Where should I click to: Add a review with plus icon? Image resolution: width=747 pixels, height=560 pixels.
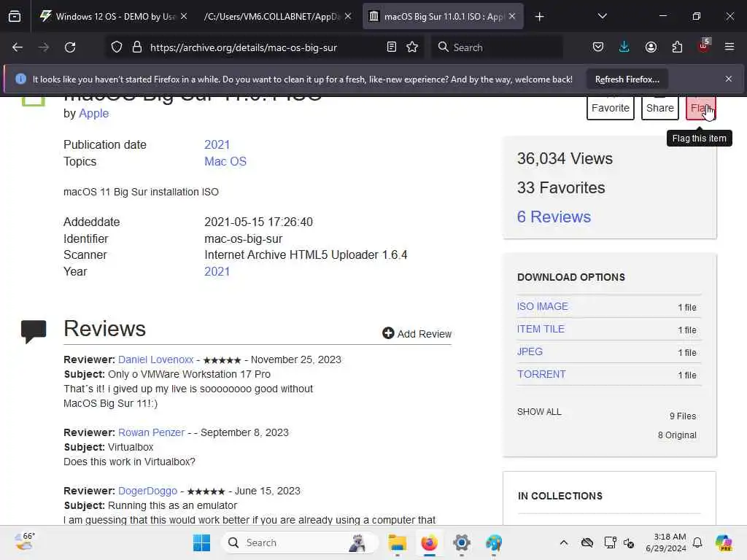point(417,333)
